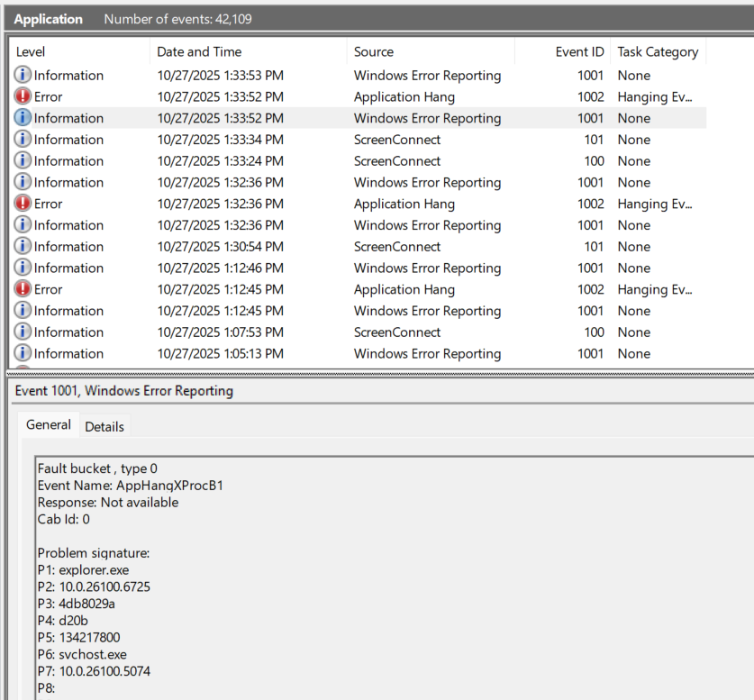This screenshot has width=754, height=700.
Task: Click the Information icon on the last Windows Error Reporting row
Action: (22, 353)
